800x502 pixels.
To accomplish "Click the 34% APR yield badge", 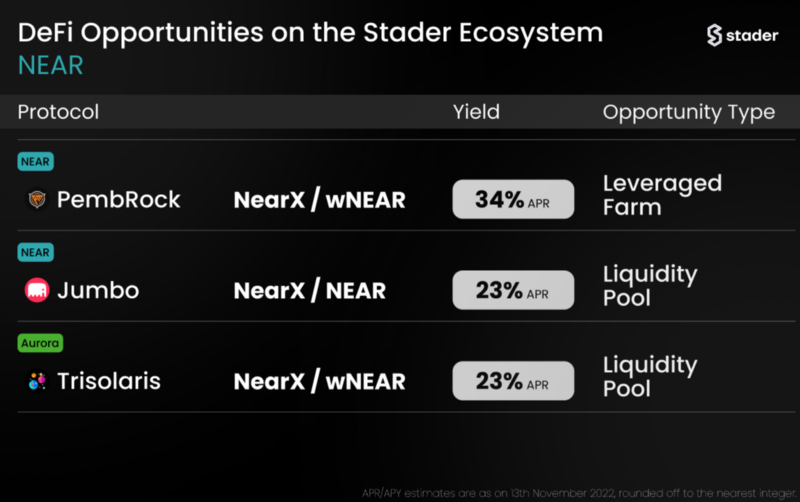I will click(x=513, y=199).
